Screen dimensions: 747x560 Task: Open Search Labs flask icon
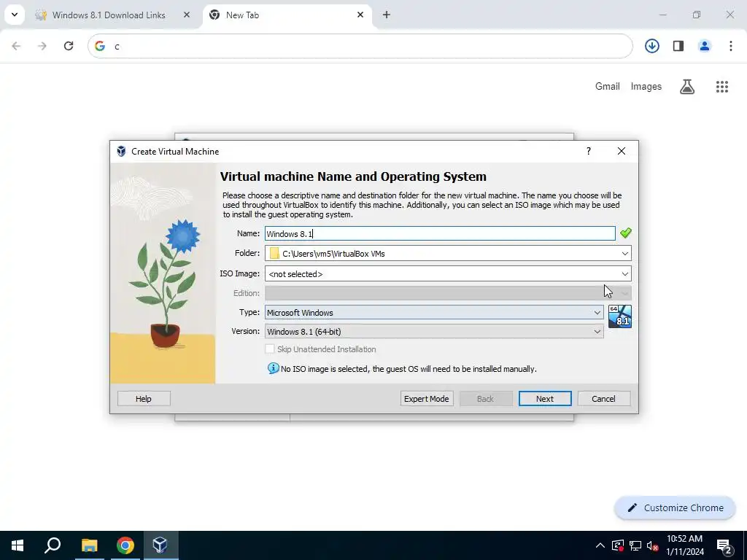click(x=687, y=87)
